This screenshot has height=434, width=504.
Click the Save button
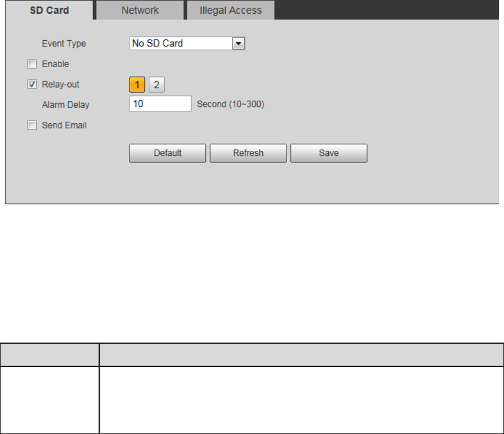coord(329,153)
